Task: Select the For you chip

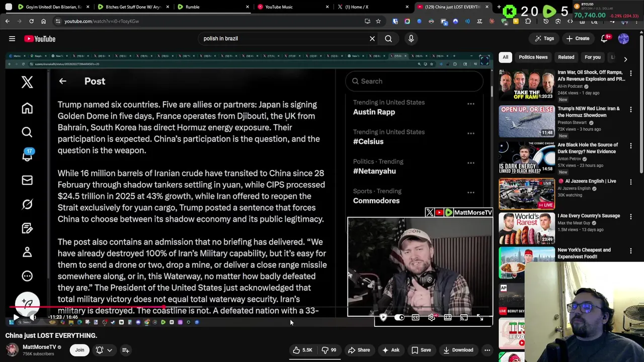Action: 593,57
